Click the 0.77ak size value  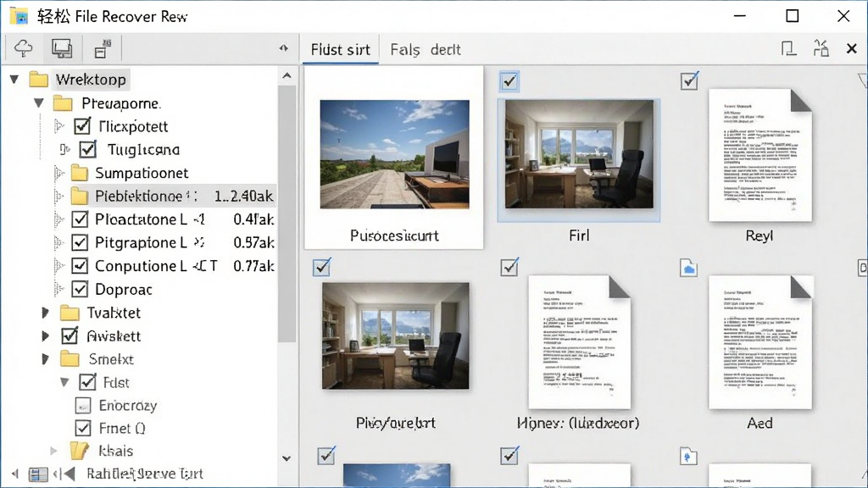pos(253,266)
